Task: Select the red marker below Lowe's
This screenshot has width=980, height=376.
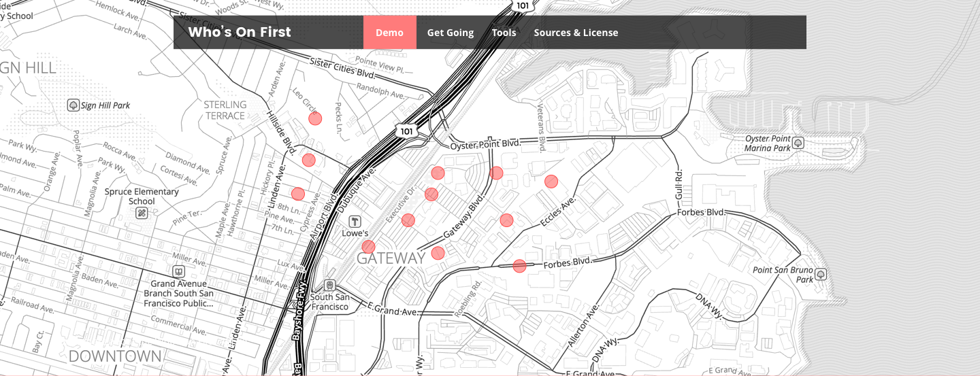Action: tap(368, 247)
